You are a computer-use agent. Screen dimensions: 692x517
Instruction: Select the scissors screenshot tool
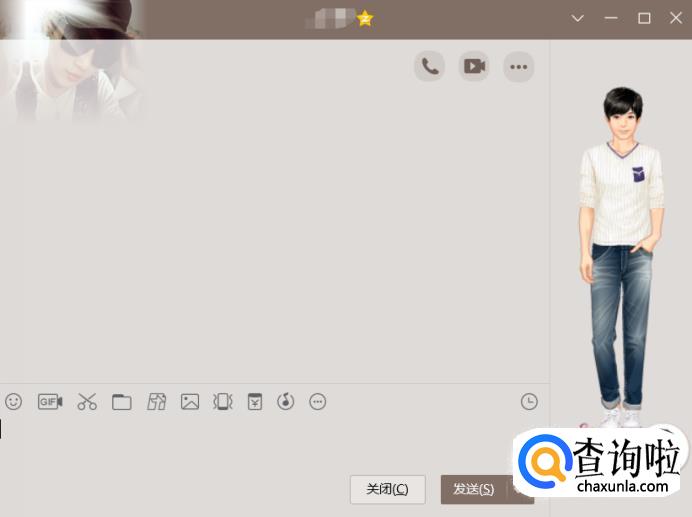(87, 402)
